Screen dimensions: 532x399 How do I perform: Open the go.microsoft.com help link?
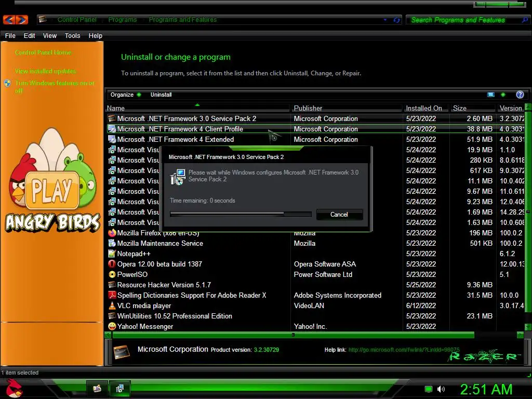point(404,350)
